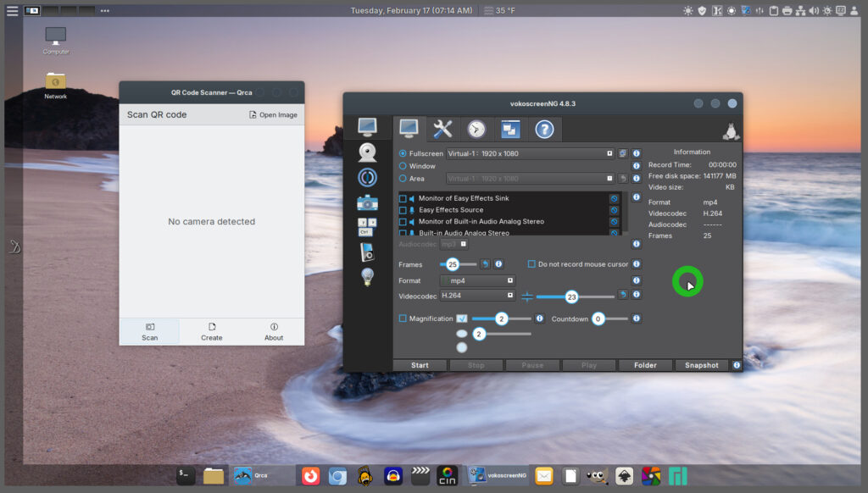Enable Easy Effects Source audio input

click(403, 210)
